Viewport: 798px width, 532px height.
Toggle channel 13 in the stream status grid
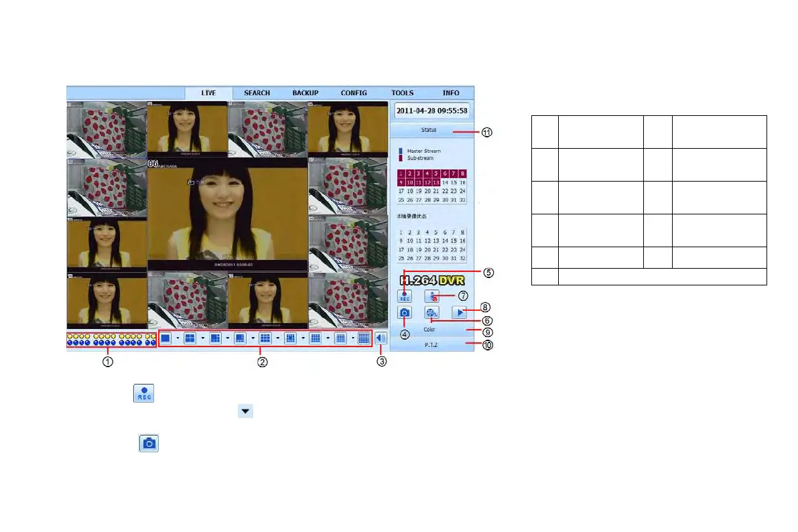click(x=436, y=183)
